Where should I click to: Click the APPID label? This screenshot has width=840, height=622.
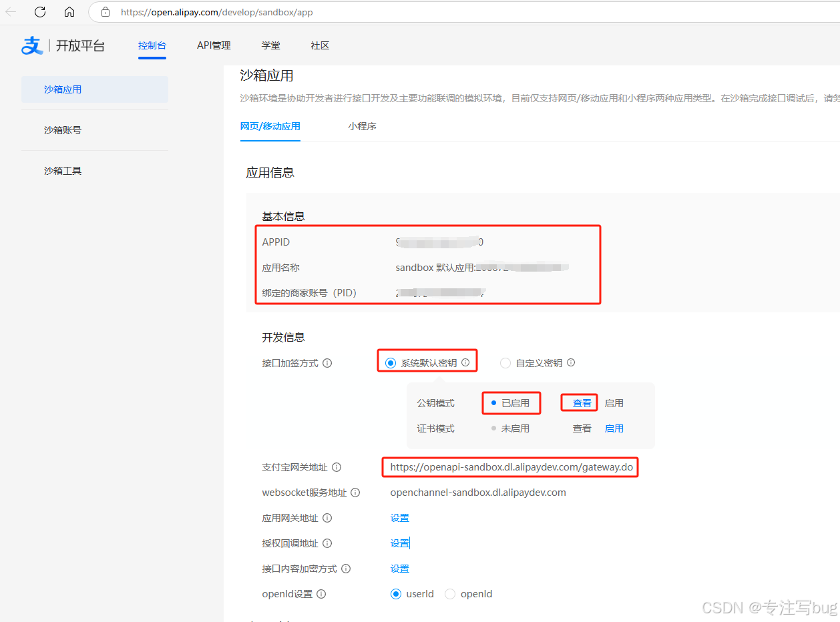click(x=276, y=242)
